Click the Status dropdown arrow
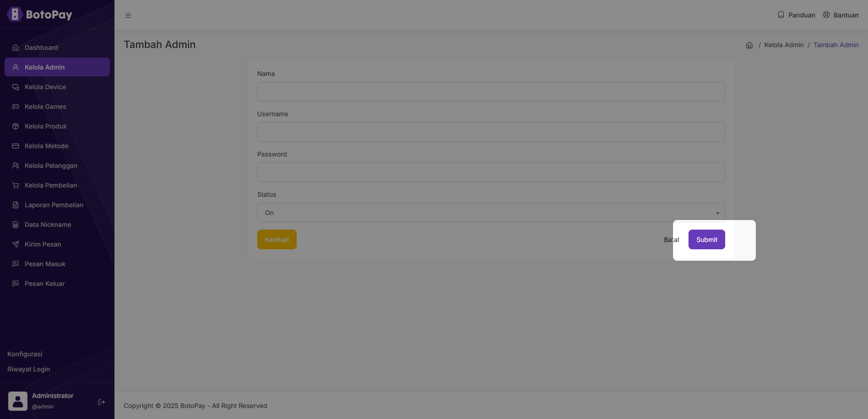The height and width of the screenshot is (419, 868). pos(717,213)
